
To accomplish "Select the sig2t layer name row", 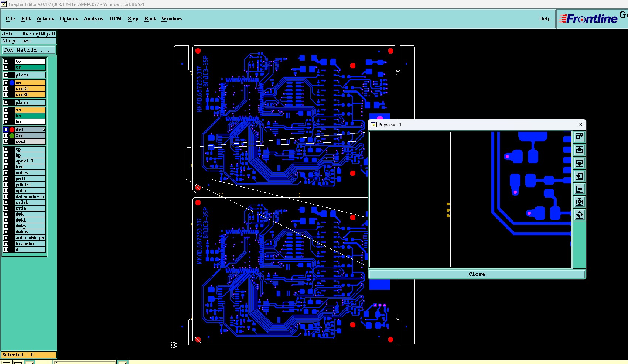I will click(x=30, y=89).
